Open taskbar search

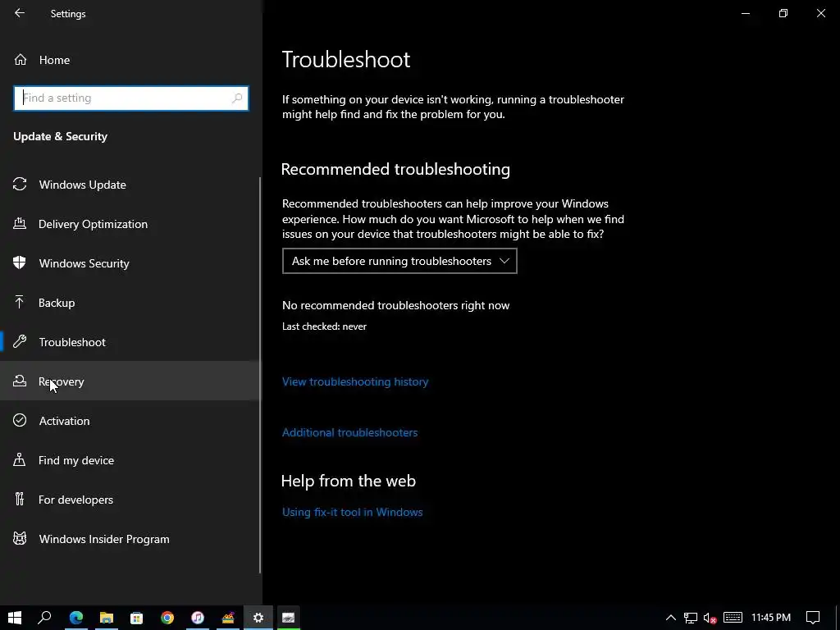(x=44, y=618)
